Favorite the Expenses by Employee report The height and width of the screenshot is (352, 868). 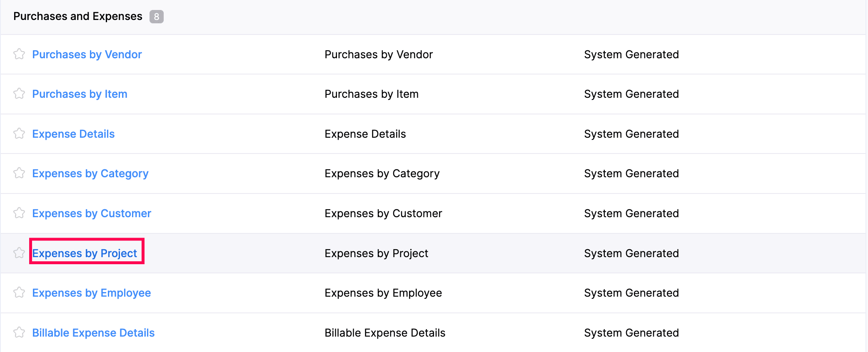coord(19,293)
